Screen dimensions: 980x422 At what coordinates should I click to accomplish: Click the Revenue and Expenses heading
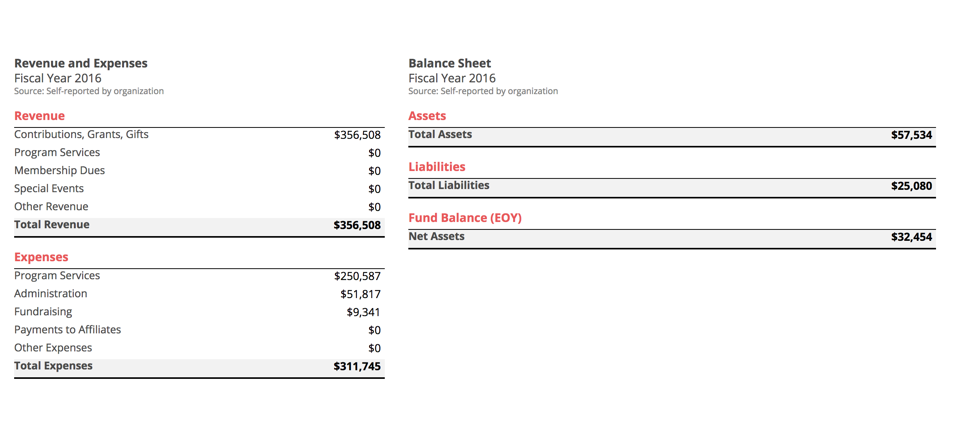click(x=81, y=63)
